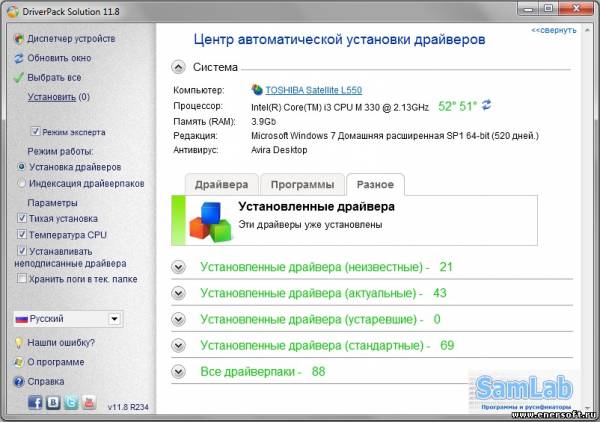Select the Индексация драйверпаков radio button
Screen dimensions: 600x422
(21, 183)
